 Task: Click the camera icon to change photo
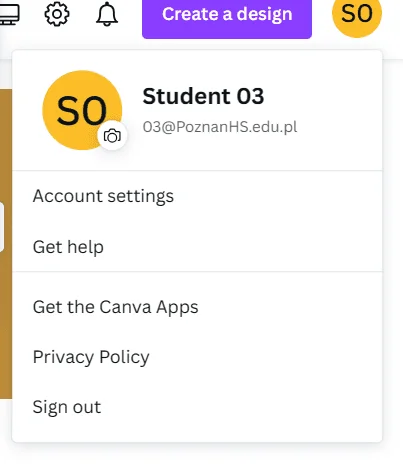(112, 136)
